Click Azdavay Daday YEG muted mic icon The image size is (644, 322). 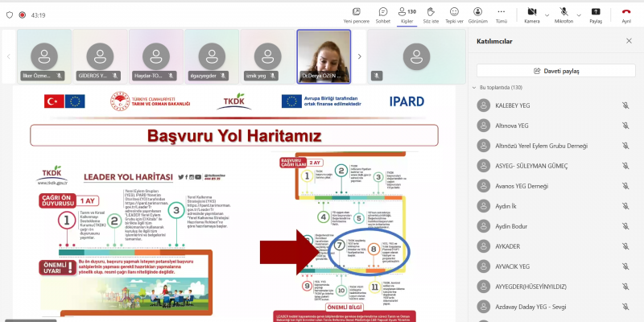pyautogui.click(x=625, y=307)
